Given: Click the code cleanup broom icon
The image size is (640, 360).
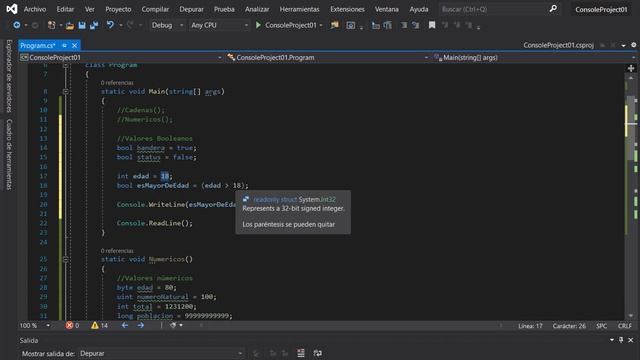Looking at the screenshot, I should click(173, 325).
